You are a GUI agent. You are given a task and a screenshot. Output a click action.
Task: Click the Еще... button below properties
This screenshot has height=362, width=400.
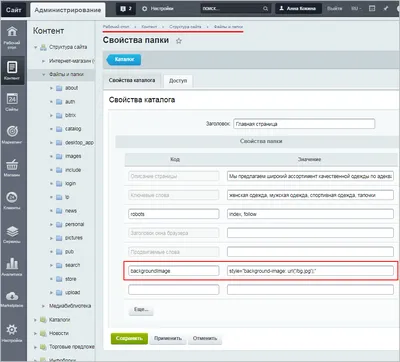coord(141,310)
